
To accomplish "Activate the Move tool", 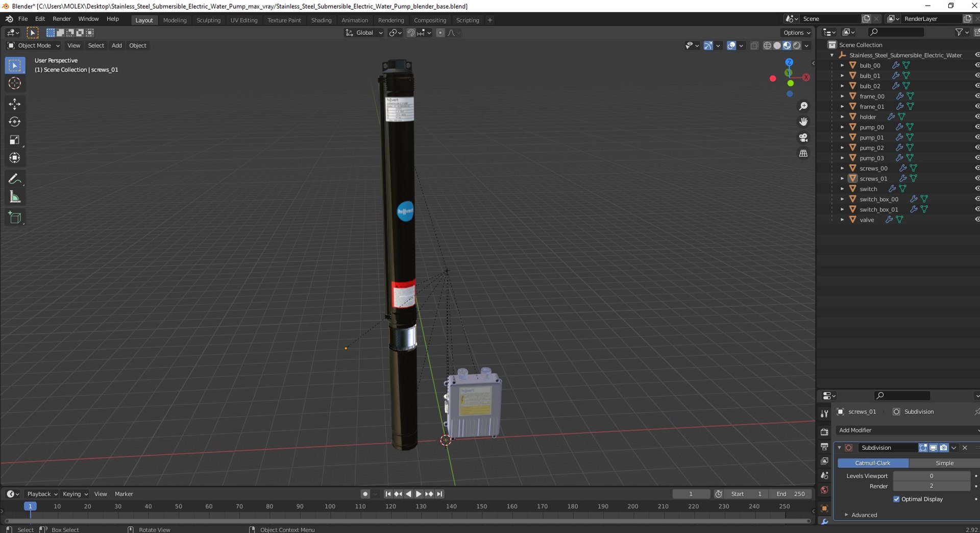I will tap(14, 104).
